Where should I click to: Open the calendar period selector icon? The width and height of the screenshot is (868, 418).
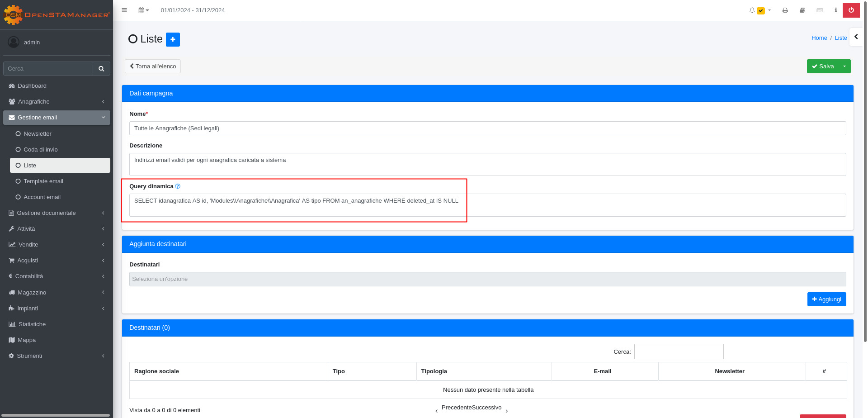coord(143,10)
